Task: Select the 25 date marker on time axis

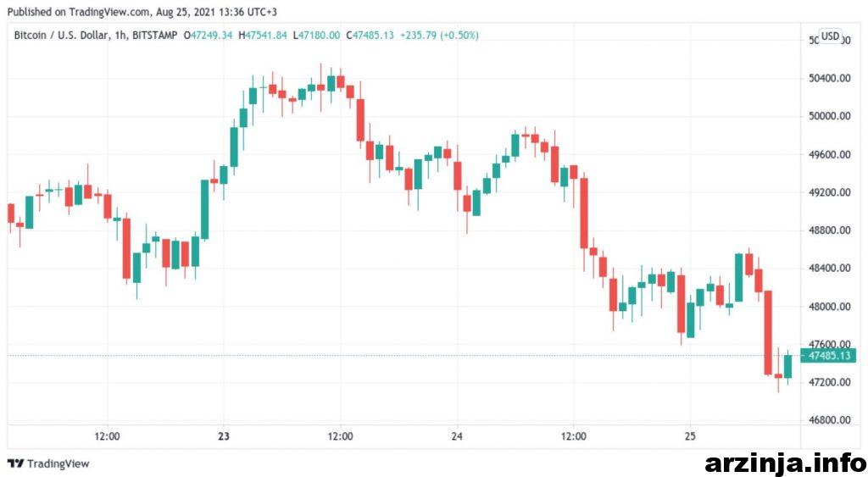Action: [690, 436]
